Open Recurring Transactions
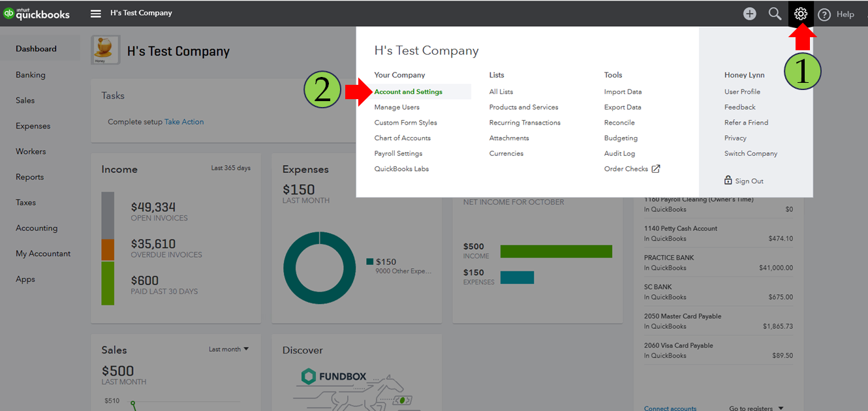Screen dimensions: 868x411 [525, 123]
